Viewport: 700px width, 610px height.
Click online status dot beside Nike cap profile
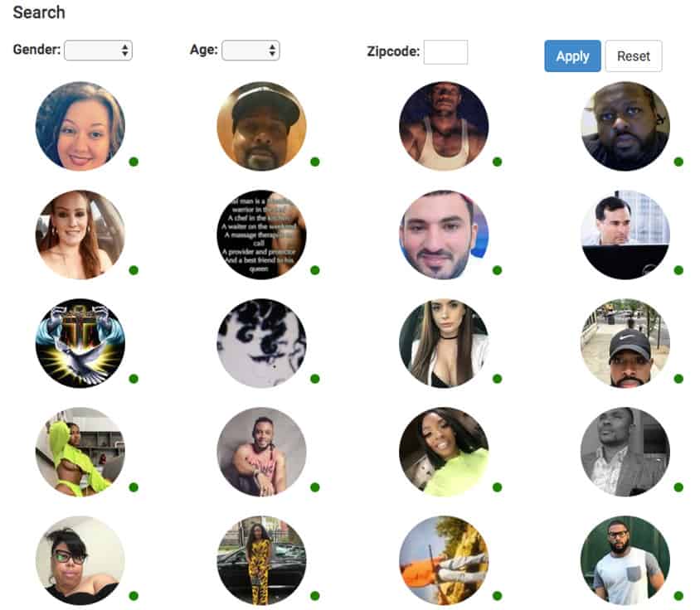(678, 379)
